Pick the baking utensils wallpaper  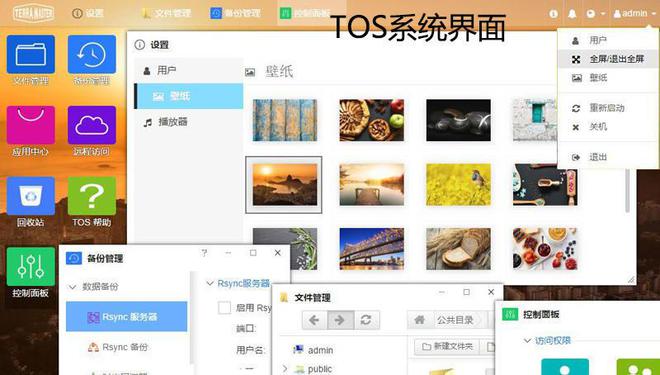click(545, 184)
